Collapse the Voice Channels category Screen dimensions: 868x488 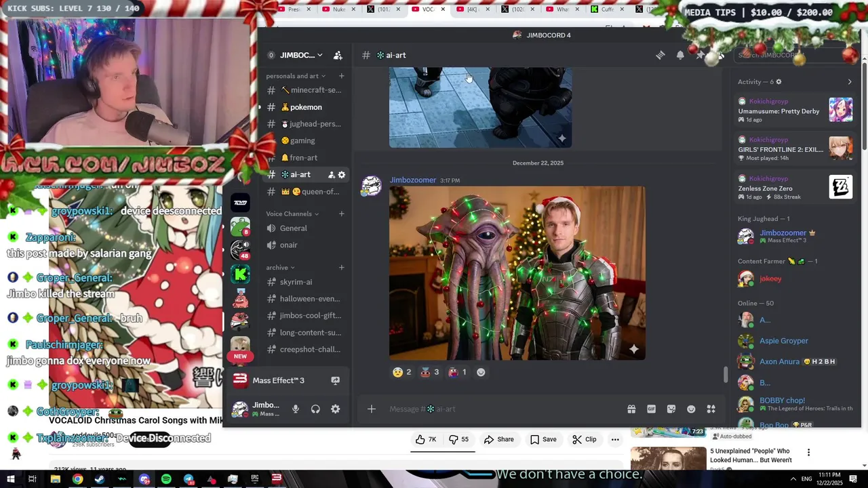292,213
